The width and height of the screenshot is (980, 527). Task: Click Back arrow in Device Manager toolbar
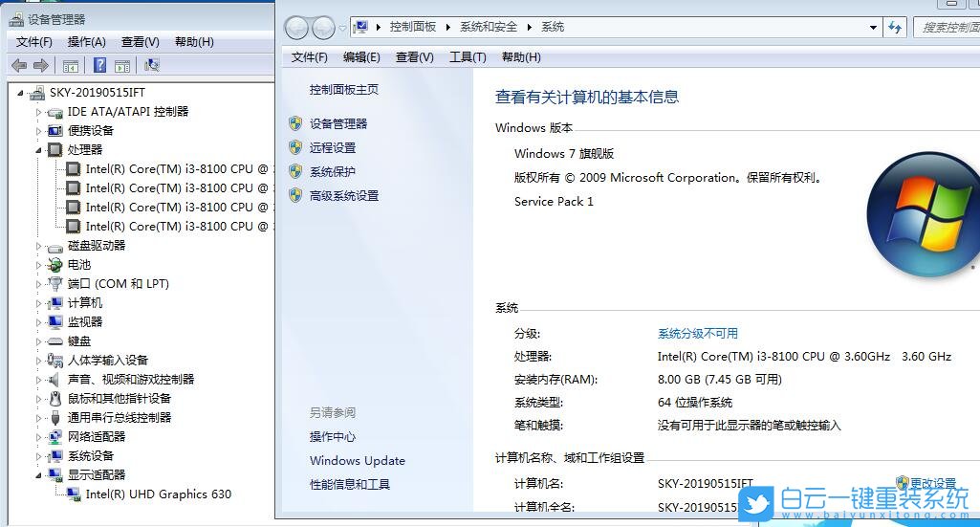[19, 65]
